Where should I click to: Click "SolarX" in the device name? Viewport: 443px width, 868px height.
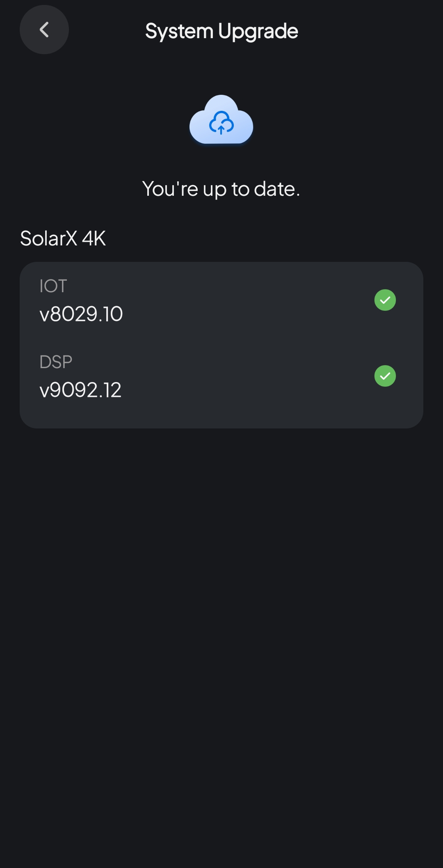coord(48,238)
